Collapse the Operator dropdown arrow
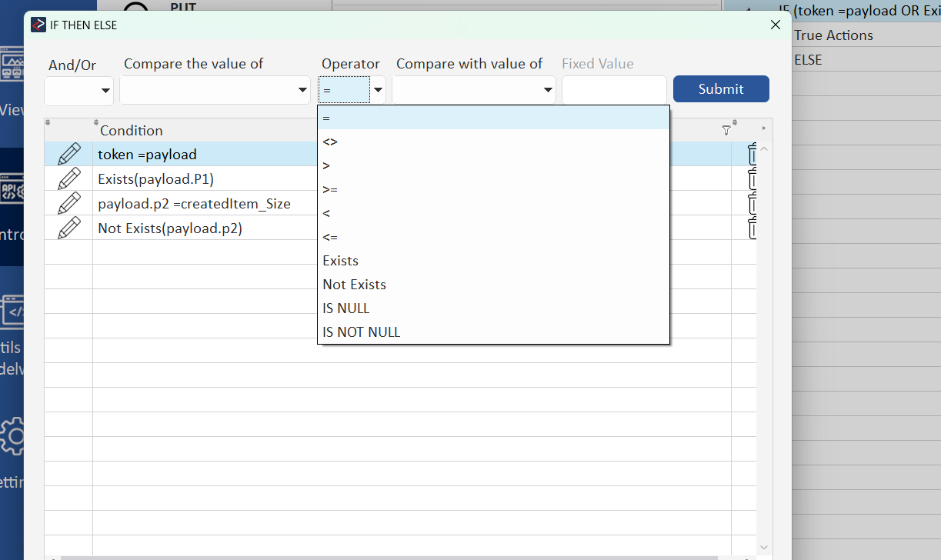941x560 pixels. (378, 90)
